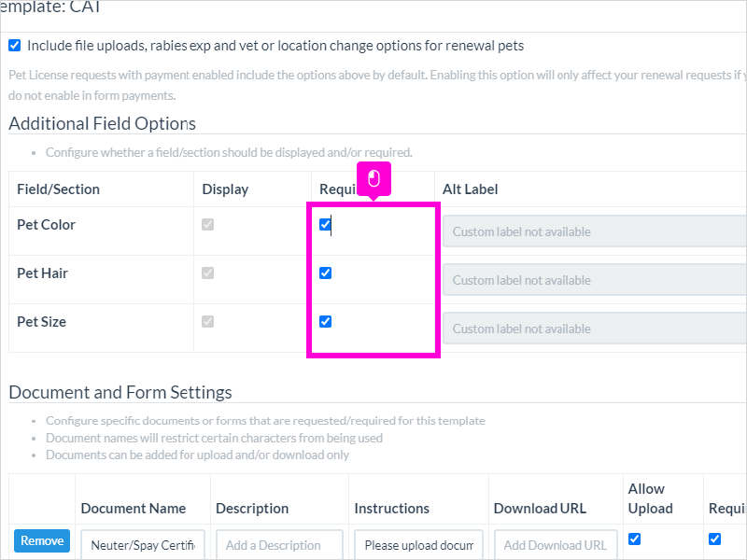Remove the Neuter/Spay Certificate document row

[x=42, y=540]
